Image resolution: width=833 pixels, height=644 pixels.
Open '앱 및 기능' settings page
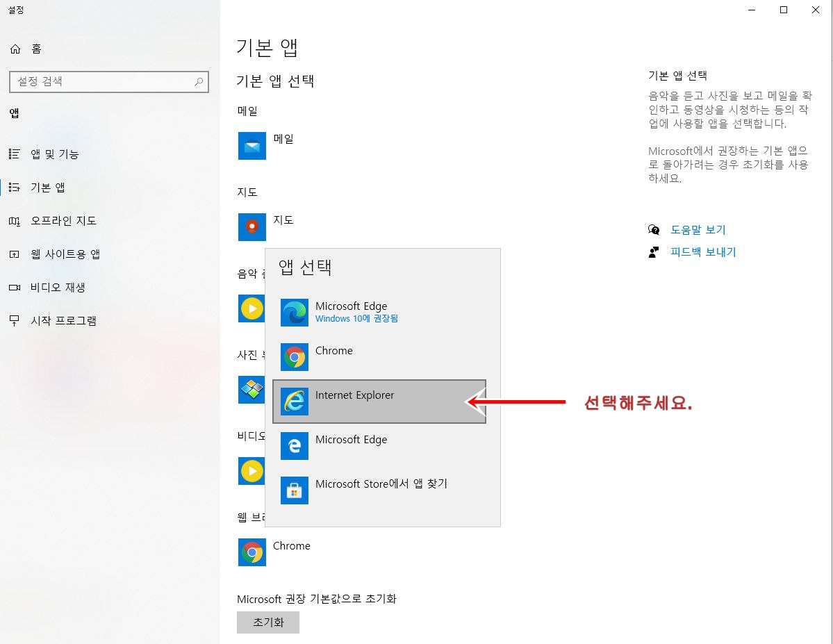pyautogui.click(x=110, y=154)
